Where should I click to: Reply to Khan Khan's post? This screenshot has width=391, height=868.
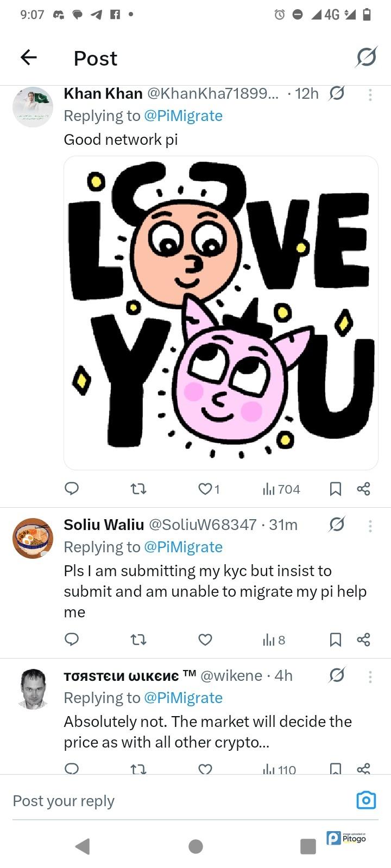[x=72, y=489]
